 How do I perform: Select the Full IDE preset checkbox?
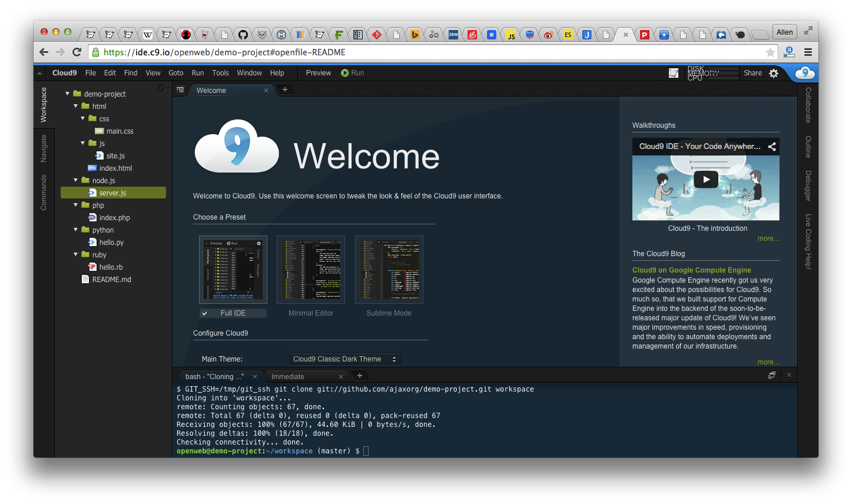point(205,313)
